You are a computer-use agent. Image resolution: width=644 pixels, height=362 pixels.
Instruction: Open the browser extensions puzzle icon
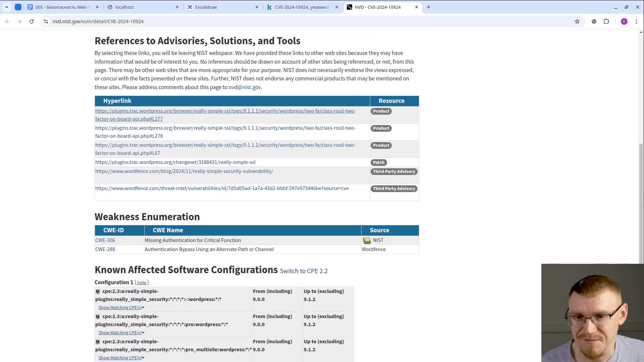(606, 21)
